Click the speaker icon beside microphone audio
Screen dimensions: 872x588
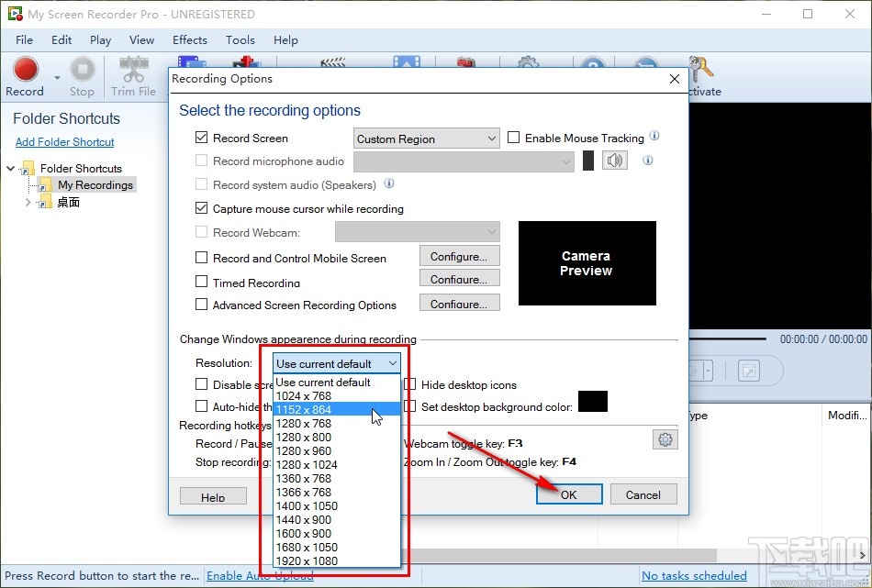click(x=614, y=161)
